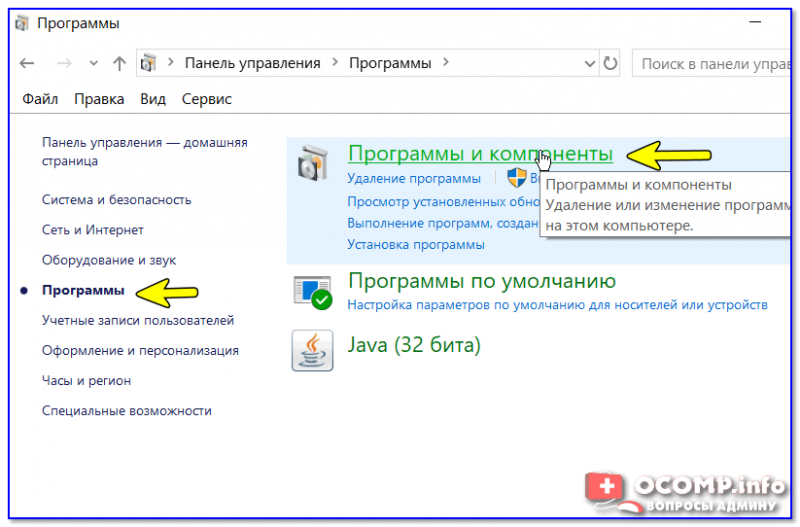Click the Java coffee cup icon
This screenshot has height=527, width=800.
tap(312, 350)
